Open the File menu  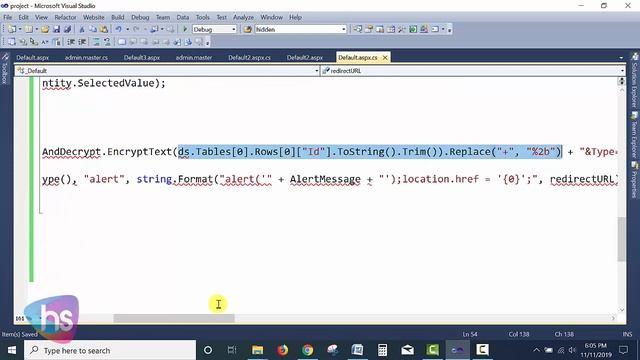point(8,17)
